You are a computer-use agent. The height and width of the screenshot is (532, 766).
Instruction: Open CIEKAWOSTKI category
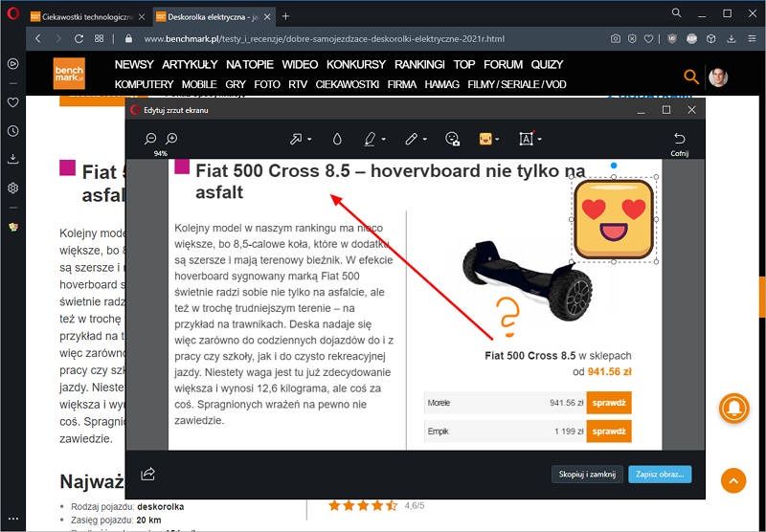tap(347, 84)
